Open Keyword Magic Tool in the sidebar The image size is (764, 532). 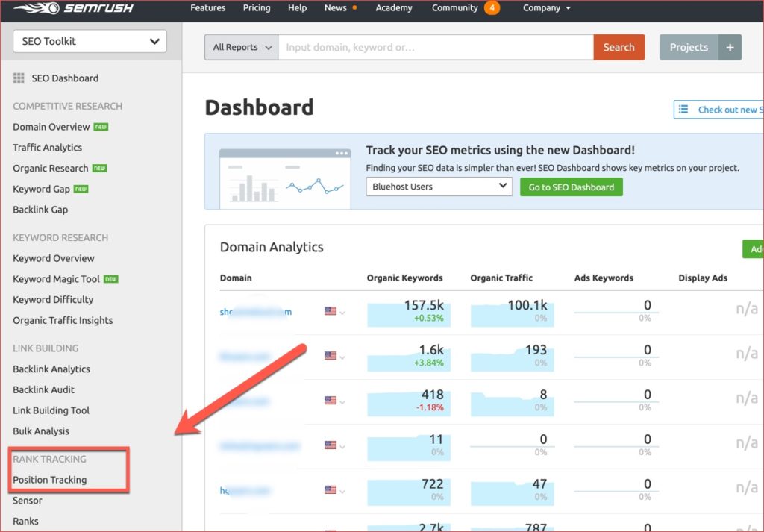[x=56, y=279]
